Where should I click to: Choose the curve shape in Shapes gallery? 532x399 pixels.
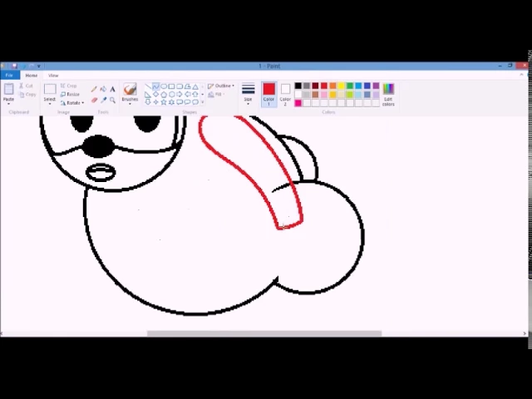click(x=155, y=86)
